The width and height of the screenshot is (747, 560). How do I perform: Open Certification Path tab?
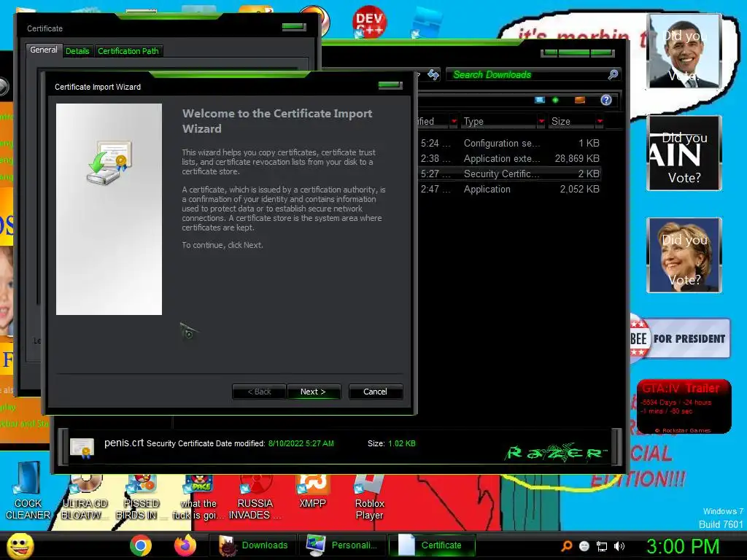pos(128,51)
